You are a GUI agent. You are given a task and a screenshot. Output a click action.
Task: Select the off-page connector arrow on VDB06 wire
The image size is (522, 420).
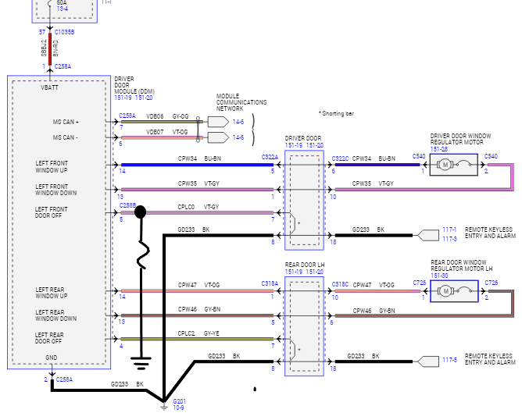(218, 122)
